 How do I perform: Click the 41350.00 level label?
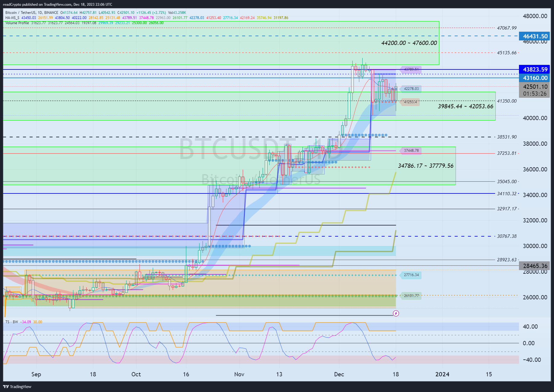507,101
